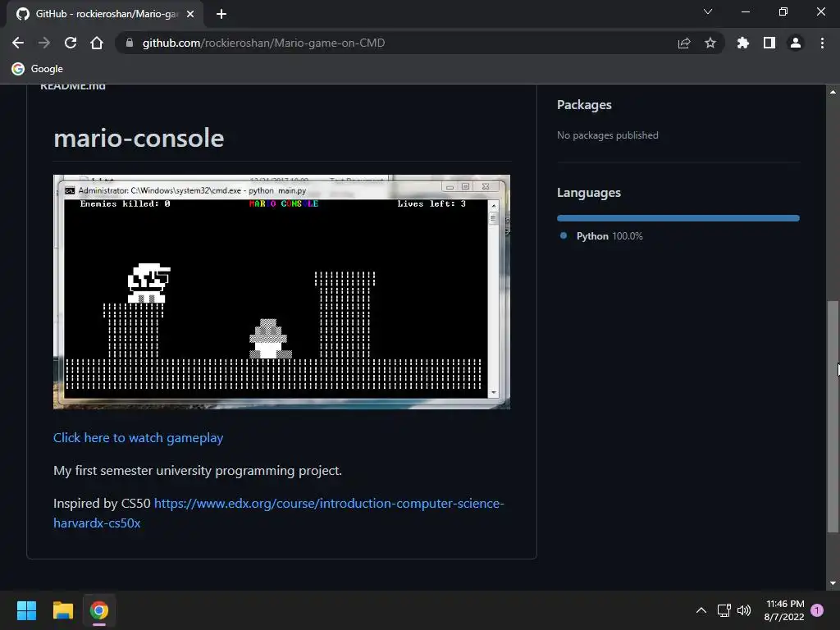
Task: Click the Python language progress bar
Action: (x=678, y=218)
